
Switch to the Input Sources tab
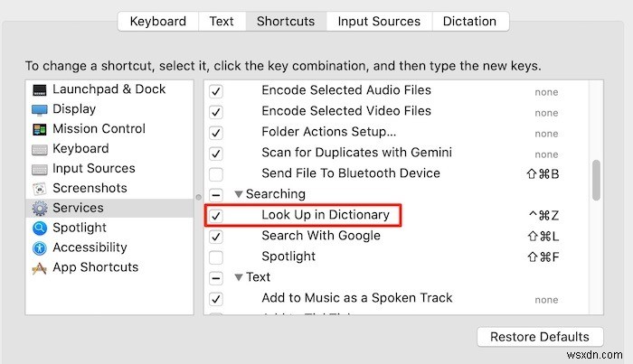coord(378,21)
